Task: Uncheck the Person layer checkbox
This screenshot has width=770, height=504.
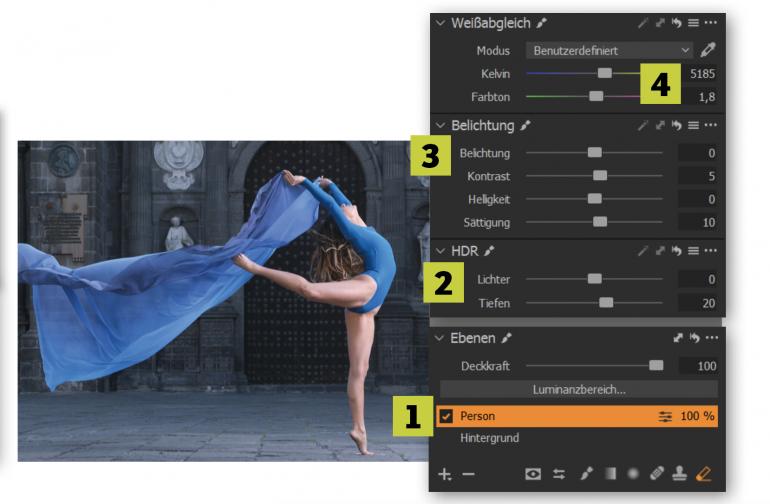Action: (446, 415)
